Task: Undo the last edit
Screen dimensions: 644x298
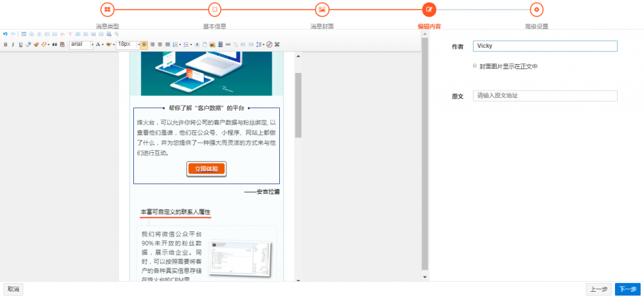Action: tap(5, 34)
